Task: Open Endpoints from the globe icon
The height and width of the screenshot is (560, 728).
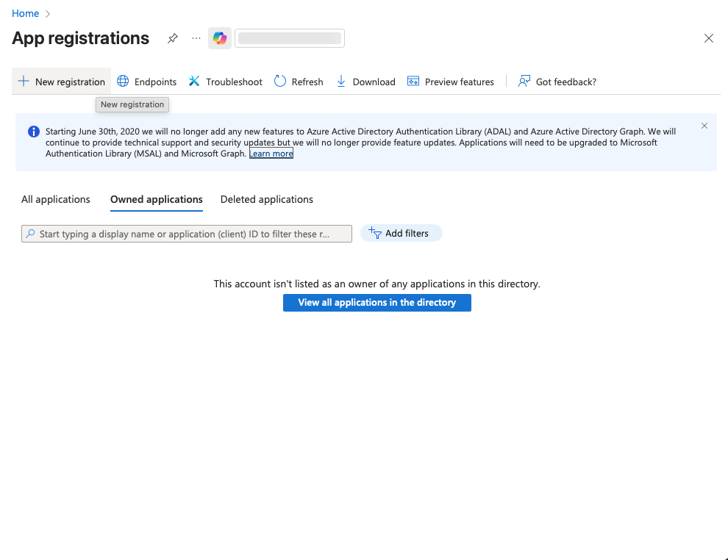Action: click(x=123, y=82)
